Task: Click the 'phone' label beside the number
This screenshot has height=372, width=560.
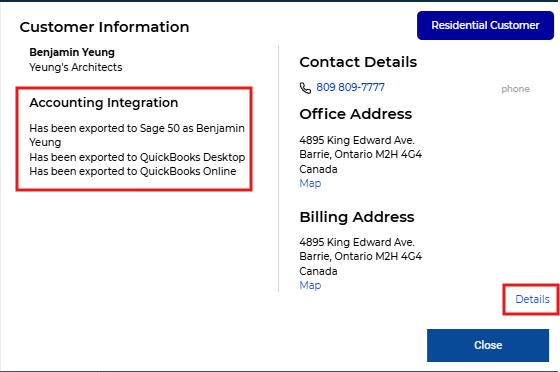Action: pos(515,89)
